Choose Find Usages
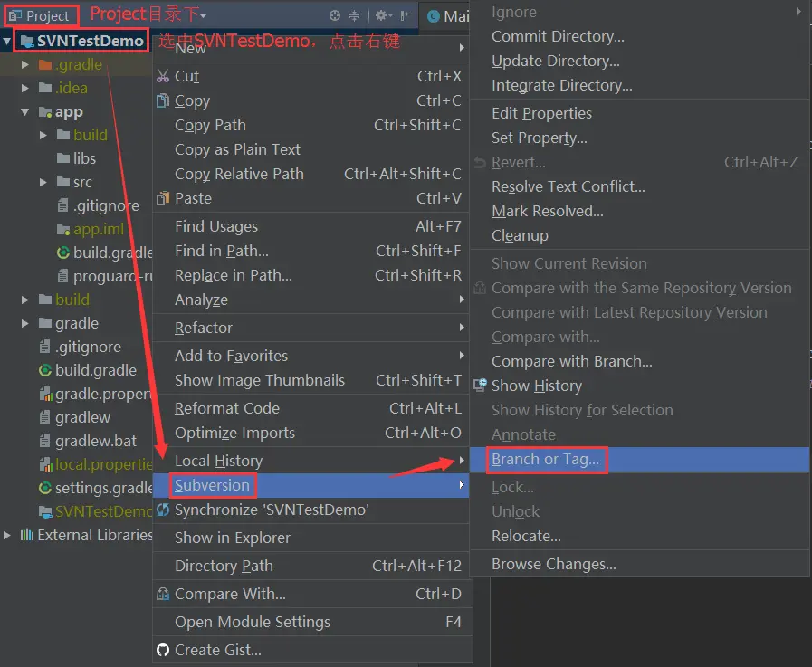Viewport: 812px width, 667px height. [311, 226]
